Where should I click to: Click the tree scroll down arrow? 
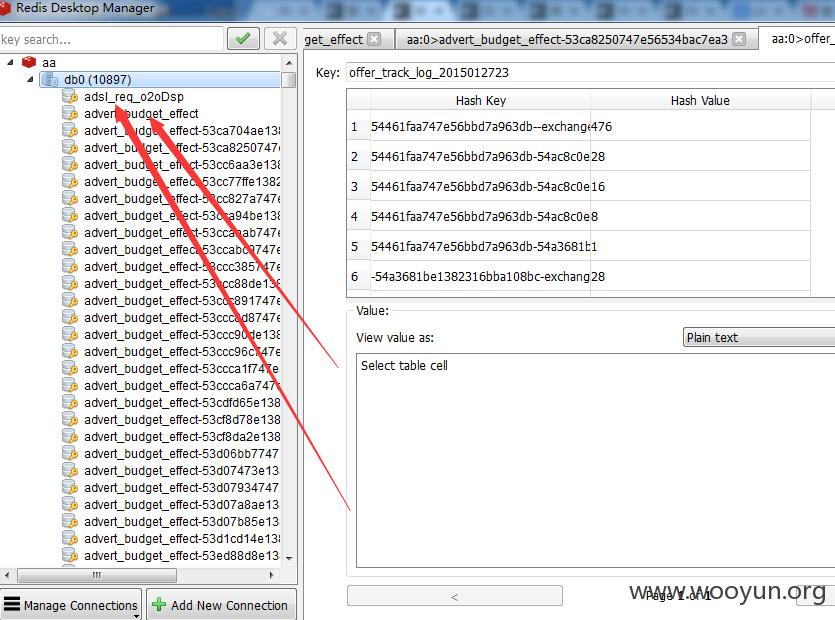(289, 558)
